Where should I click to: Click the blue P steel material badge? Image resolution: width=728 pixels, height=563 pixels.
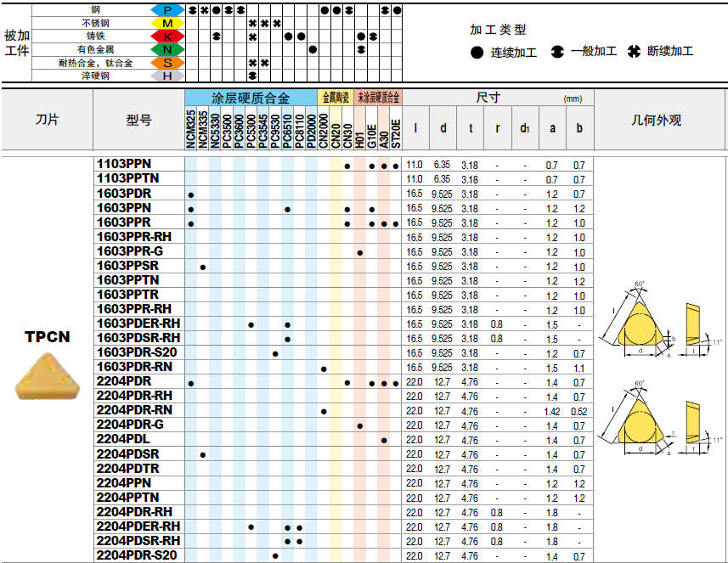point(167,9)
